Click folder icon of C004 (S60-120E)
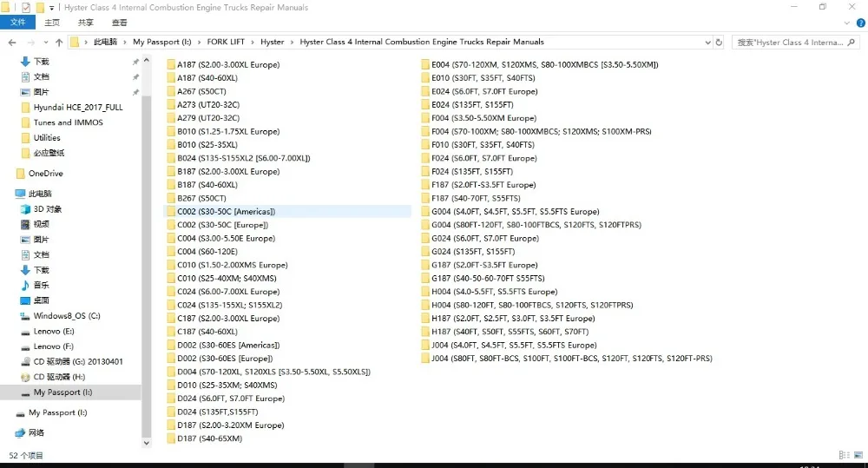Viewport: 868px width, 468px height. pyautogui.click(x=171, y=252)
